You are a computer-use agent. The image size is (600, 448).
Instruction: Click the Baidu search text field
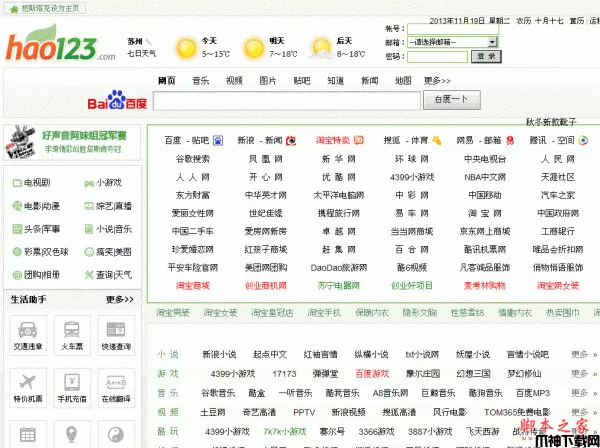287,101
